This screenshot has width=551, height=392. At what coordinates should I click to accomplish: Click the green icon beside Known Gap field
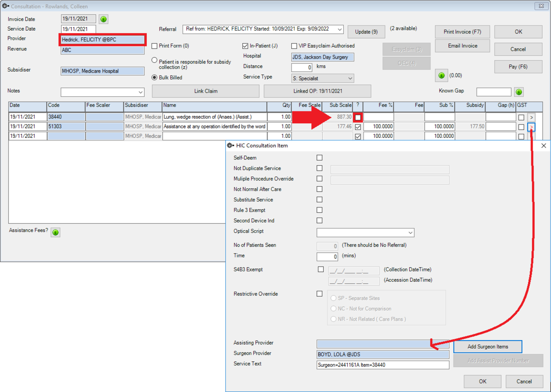click(519, 92)
